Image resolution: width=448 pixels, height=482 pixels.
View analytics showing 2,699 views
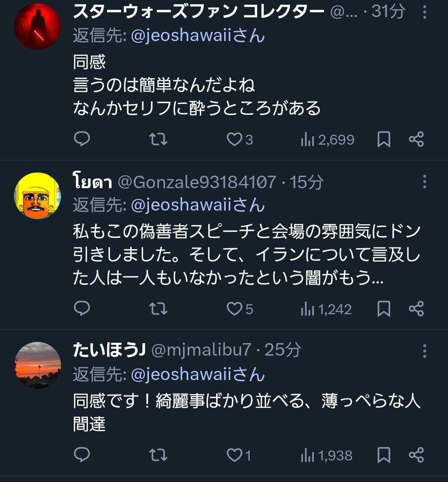tap(327, 140)
